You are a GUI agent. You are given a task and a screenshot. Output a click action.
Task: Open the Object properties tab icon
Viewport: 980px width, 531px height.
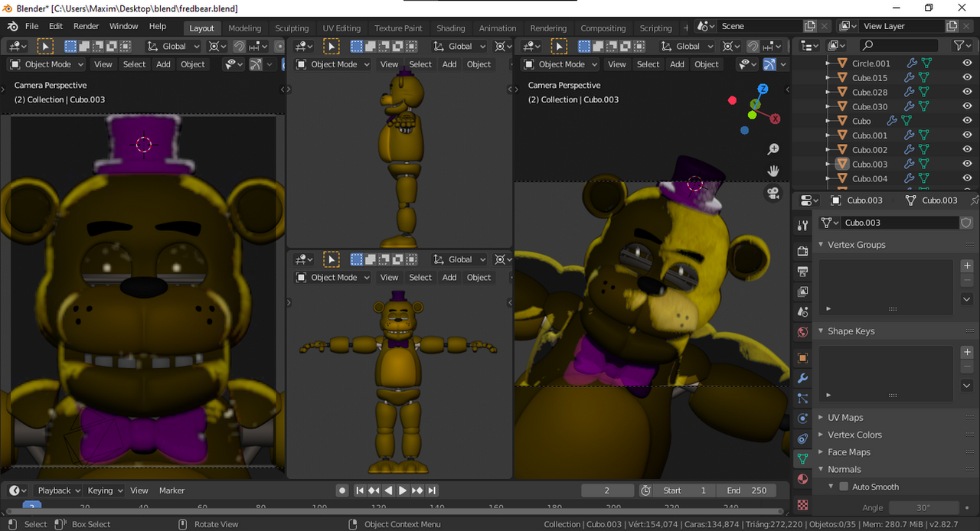coord(802,358)
